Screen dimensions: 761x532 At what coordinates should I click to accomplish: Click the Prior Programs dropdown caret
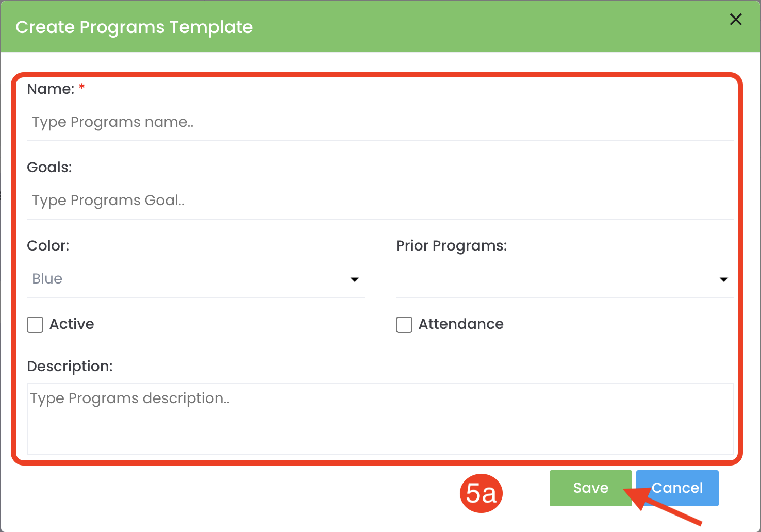coord(724,279)
